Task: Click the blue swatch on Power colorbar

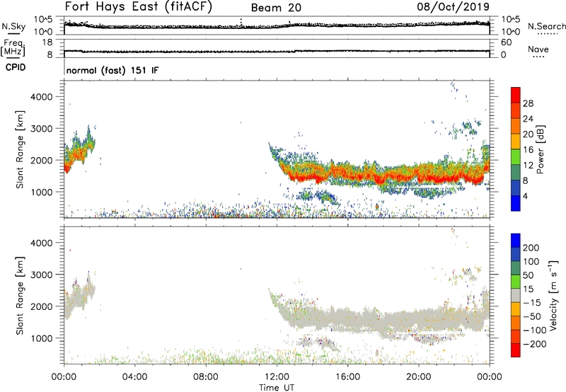Action: [x=516, y=203]
